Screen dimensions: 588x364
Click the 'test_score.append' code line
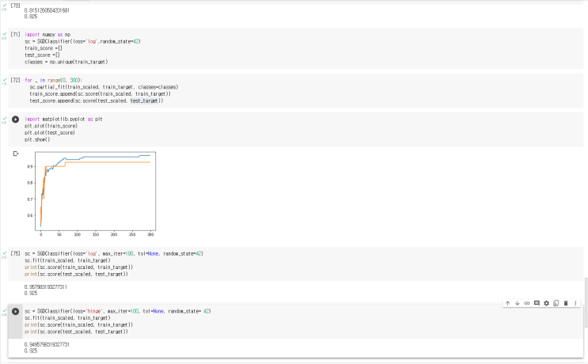point(97,100)
